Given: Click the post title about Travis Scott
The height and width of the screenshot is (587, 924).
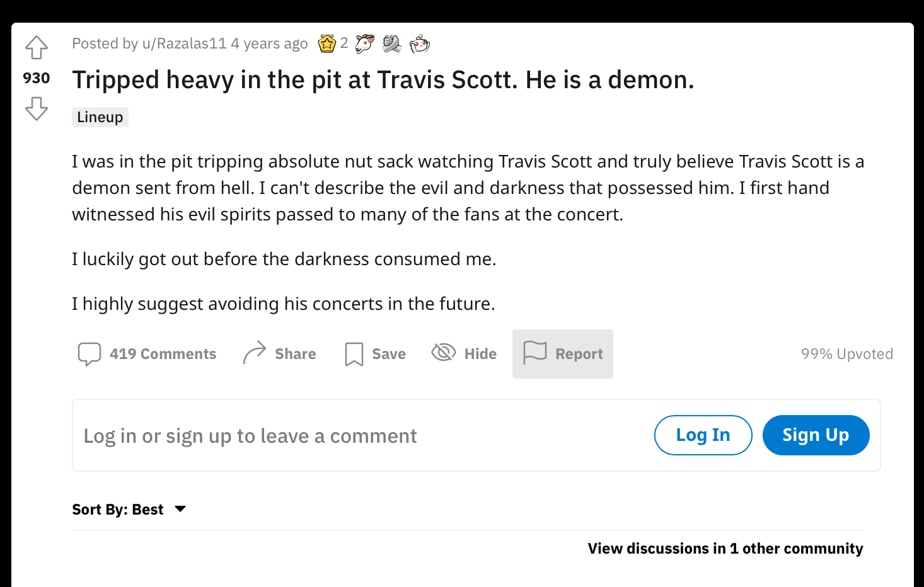Looking at the screenshot, I should tap(383, 80).
